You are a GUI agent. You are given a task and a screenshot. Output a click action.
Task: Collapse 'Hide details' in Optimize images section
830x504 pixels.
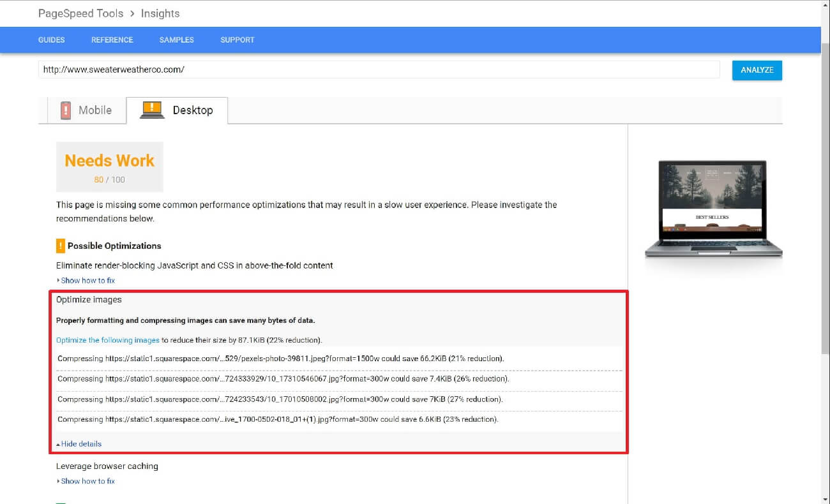tap(80, 443)
